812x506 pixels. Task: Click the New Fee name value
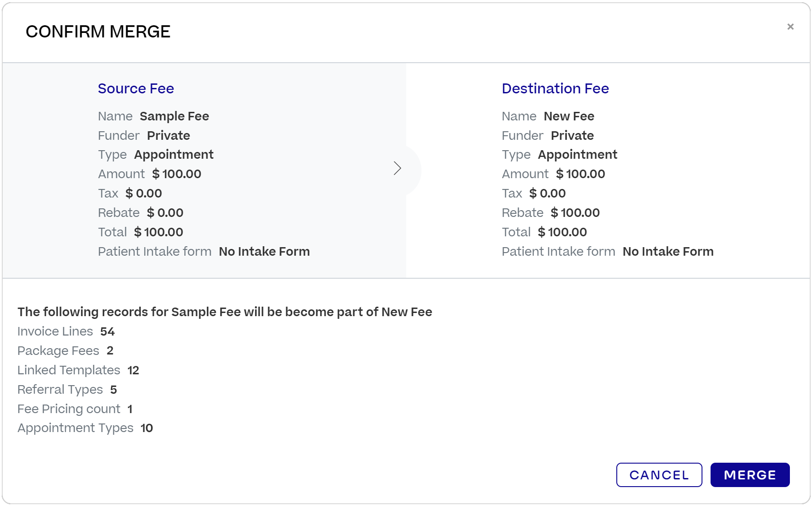point(569,116)
